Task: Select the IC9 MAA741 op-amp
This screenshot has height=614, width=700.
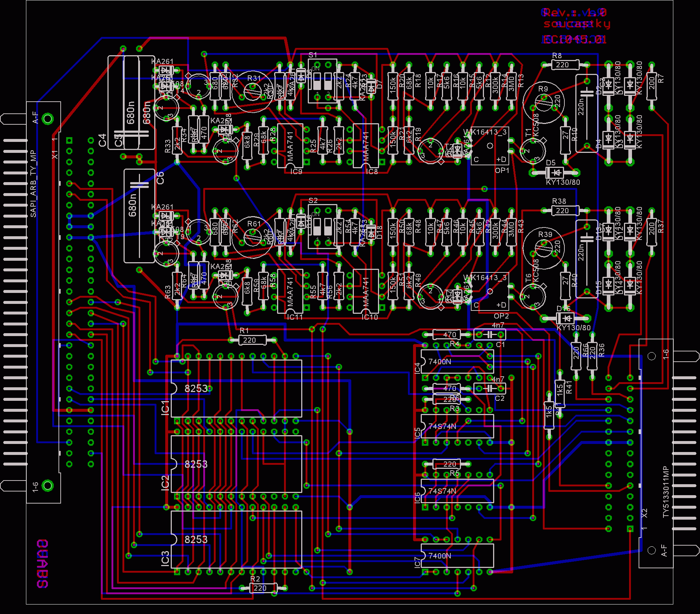Action: tap(290, 146)
